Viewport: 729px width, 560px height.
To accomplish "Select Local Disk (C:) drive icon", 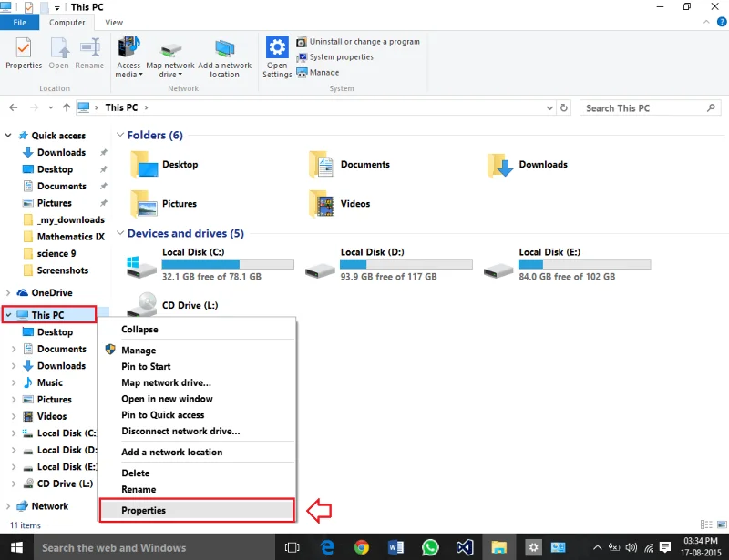I will (x=141, y=267).
